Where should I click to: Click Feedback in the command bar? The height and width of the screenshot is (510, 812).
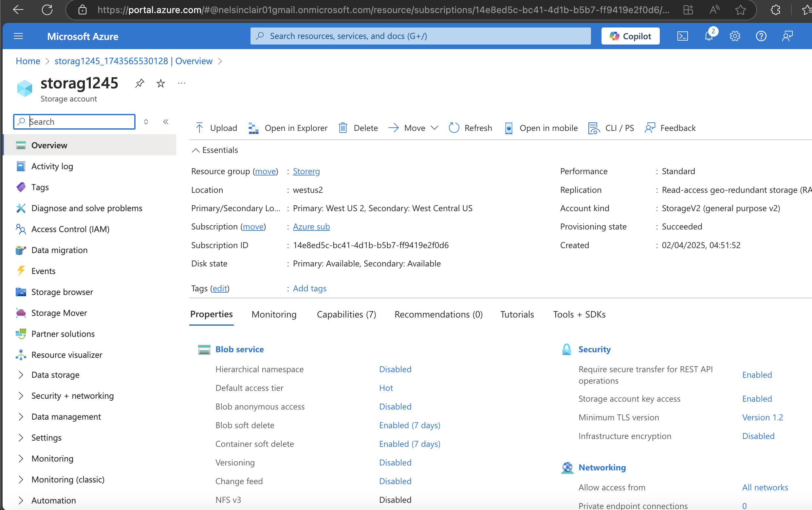670,128
